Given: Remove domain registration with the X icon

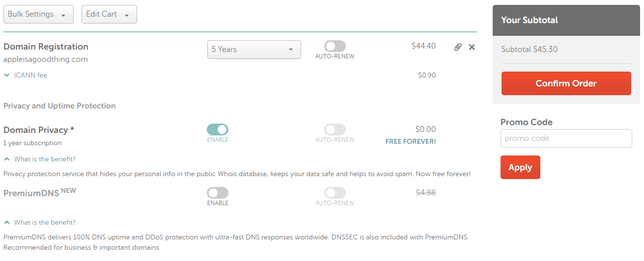Looking at the screenshot, I should coord(472,47).
